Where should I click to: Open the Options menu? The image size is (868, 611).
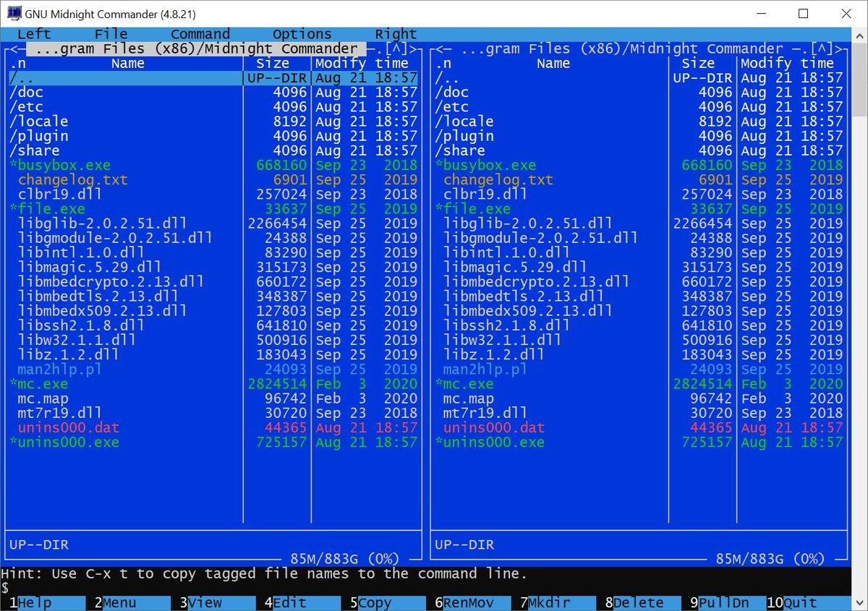[302, 34]
